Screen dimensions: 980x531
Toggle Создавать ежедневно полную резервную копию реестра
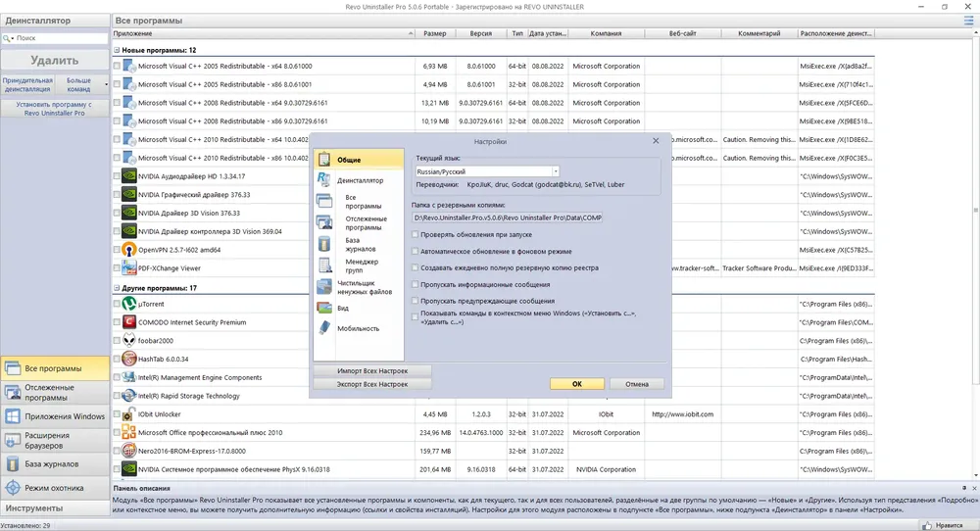(415, 267)
